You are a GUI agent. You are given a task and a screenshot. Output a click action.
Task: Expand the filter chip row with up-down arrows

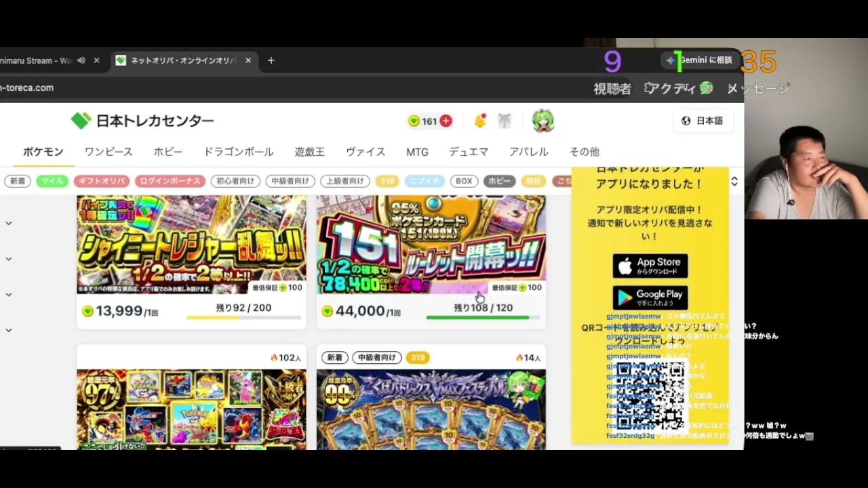pos(734,181)
